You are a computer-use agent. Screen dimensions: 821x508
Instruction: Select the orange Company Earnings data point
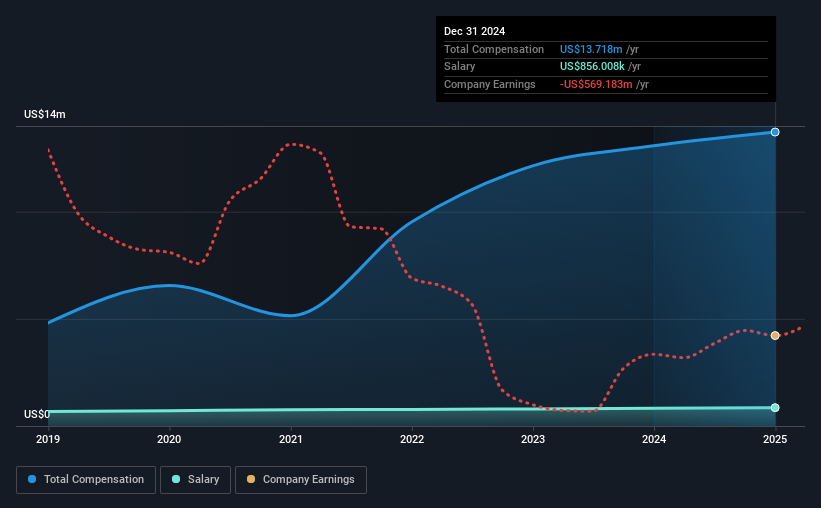(x=775, y=335)
